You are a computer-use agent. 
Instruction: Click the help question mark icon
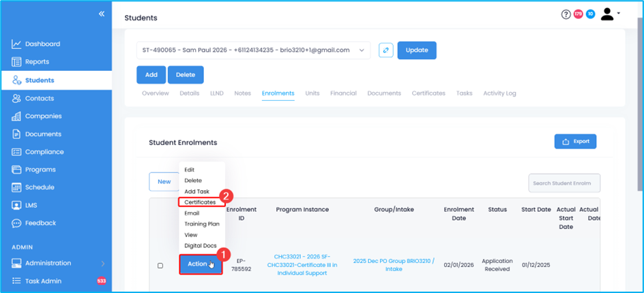point(566,14)
